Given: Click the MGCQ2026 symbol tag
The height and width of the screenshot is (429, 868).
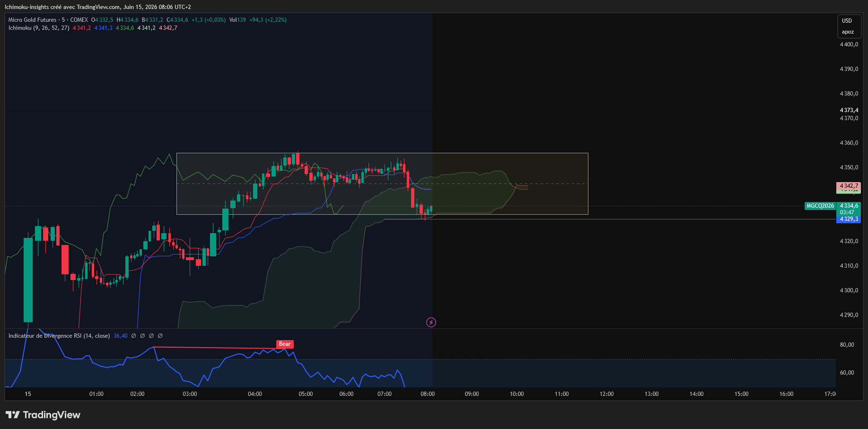Looking at the screenshot, I should (x=820, y=206).
